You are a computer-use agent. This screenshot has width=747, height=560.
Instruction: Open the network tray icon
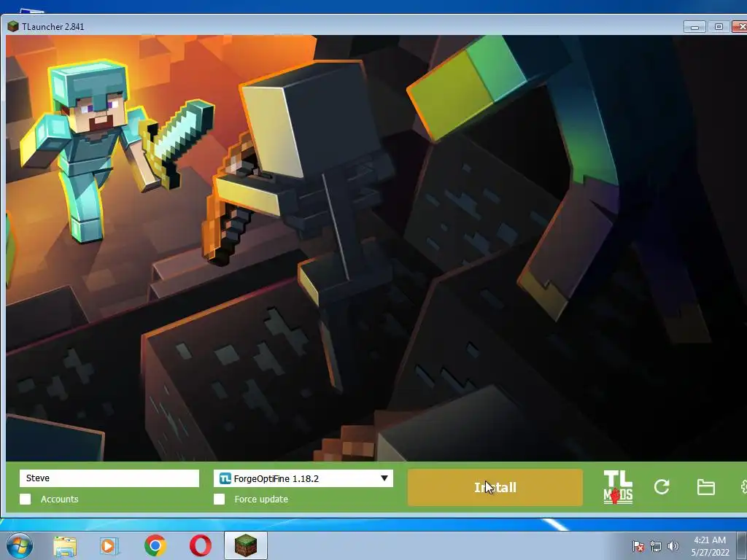click(656, 546)
